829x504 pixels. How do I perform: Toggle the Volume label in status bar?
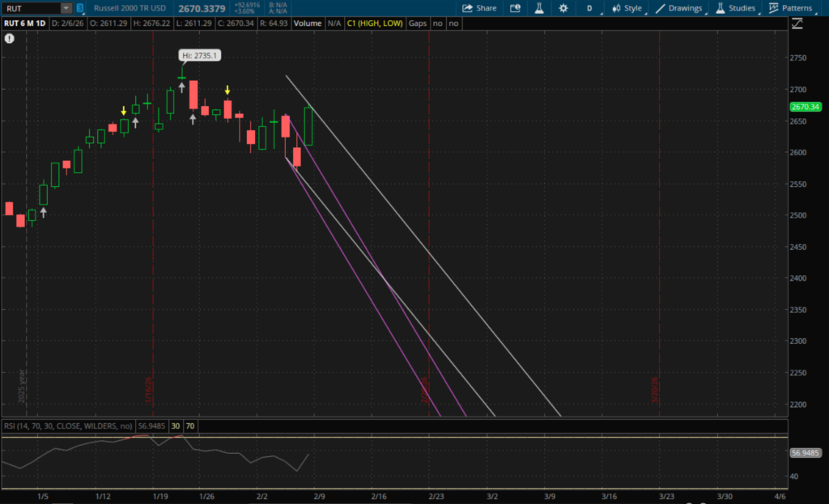tap(307, 23)
